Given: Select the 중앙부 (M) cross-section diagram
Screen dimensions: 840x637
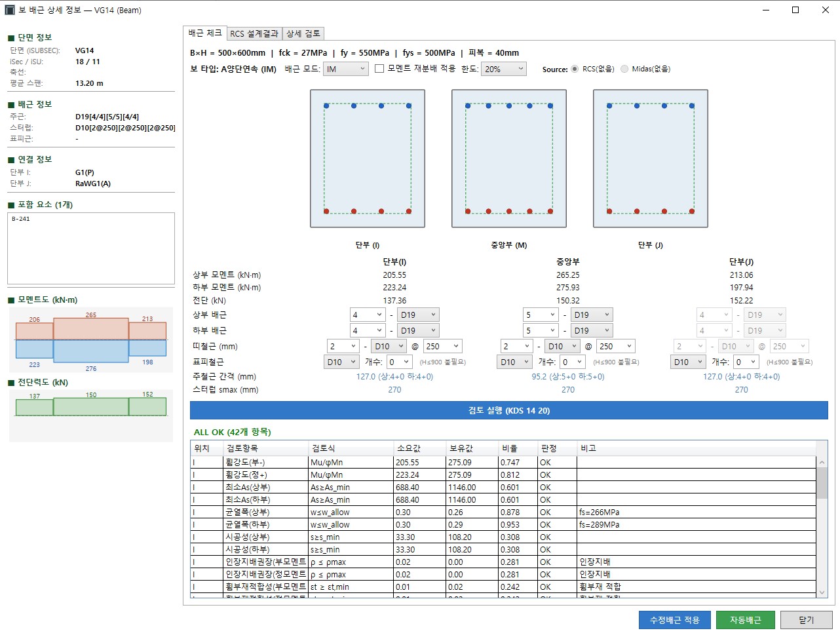Looking at the screenshot, I should pos(509,159).
